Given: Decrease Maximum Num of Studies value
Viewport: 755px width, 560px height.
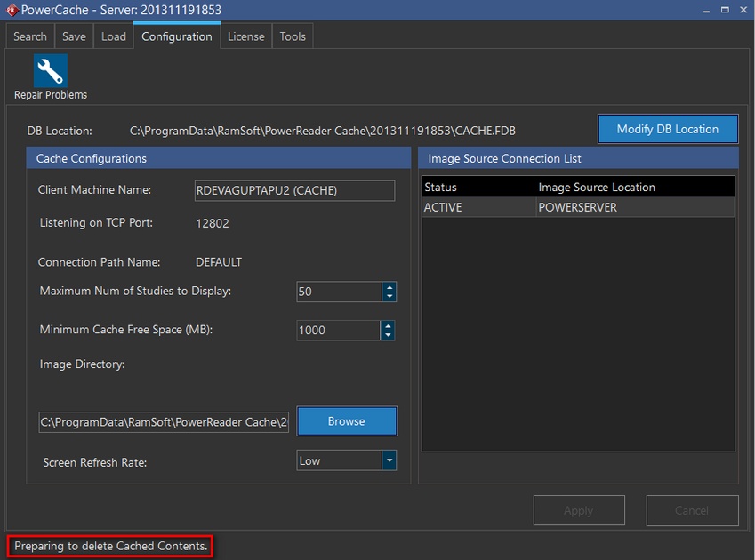Looking at the screenshot, I should coord(389,297).
